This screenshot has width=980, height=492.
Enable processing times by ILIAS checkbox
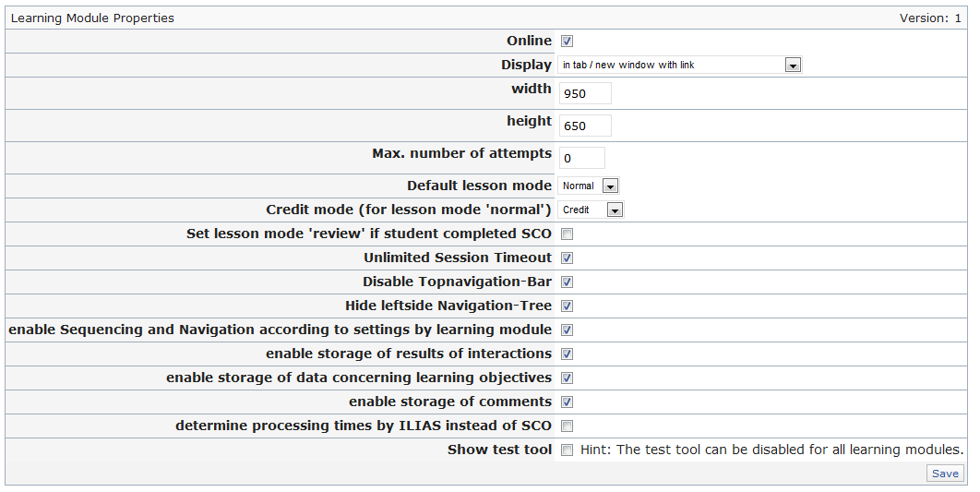[x=568, y=426]
